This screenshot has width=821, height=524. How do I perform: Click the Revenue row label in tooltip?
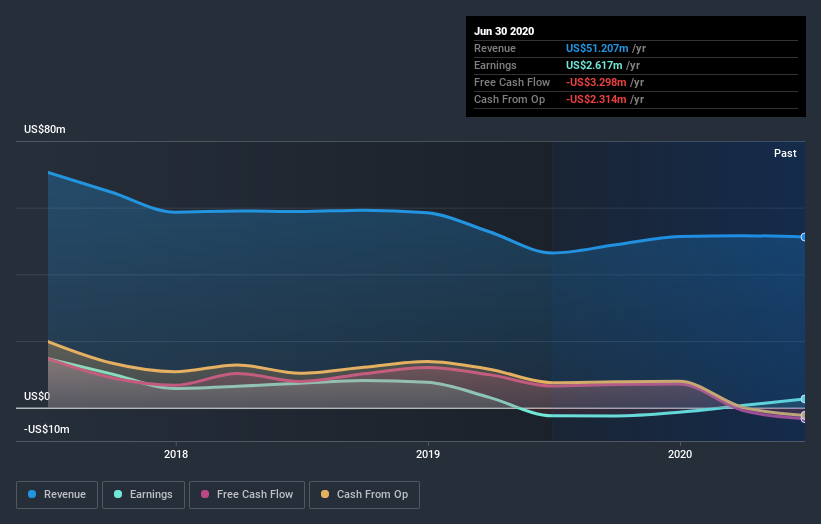click(495, 48)
